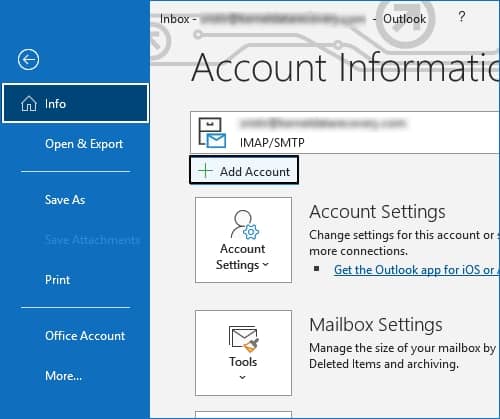Image resolution: width=500 pixels, height=419 pixels.
Task: Expand the More... menu entry
Action: coord(63,376)
